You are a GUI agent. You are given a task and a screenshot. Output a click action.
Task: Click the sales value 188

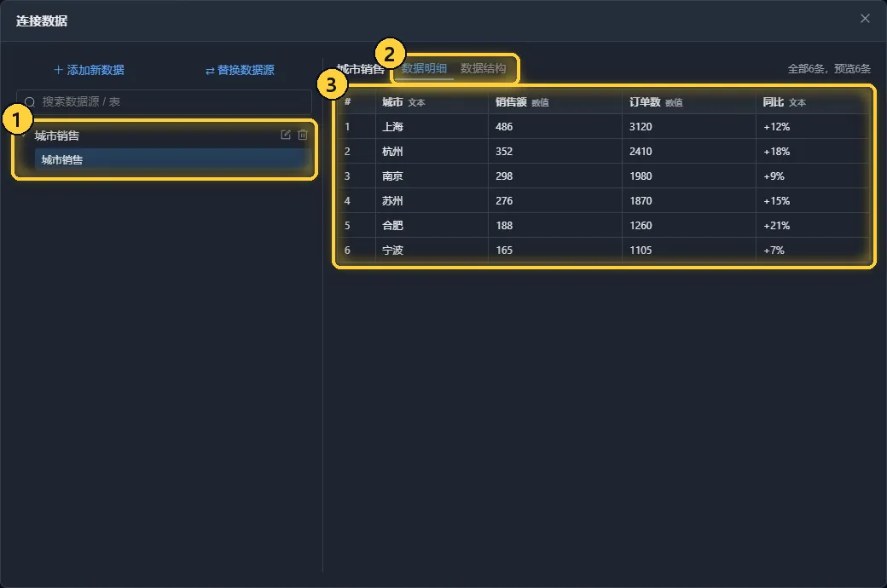click(x=555, y=226)
